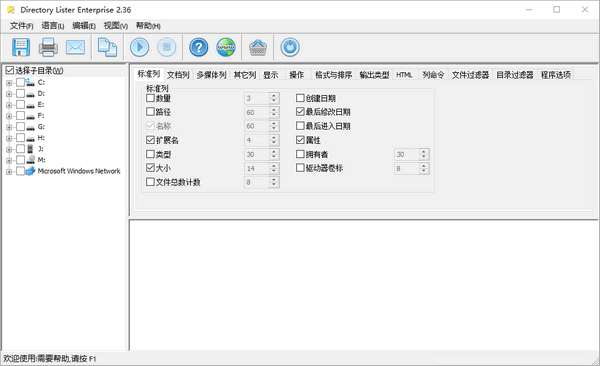
Task: Click the Copy documents toolbar icon
Action: coord(108,47)
